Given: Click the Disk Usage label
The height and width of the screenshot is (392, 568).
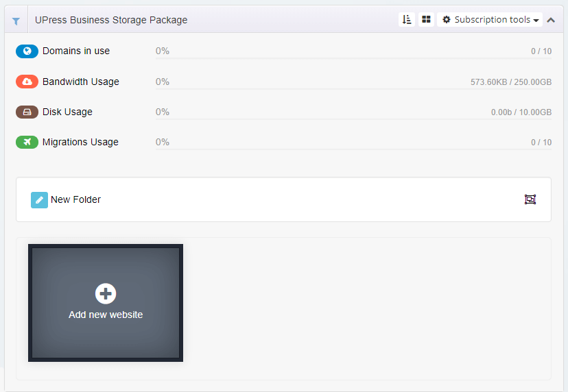Looking at the screenshot, I should (x=67, y=112).
